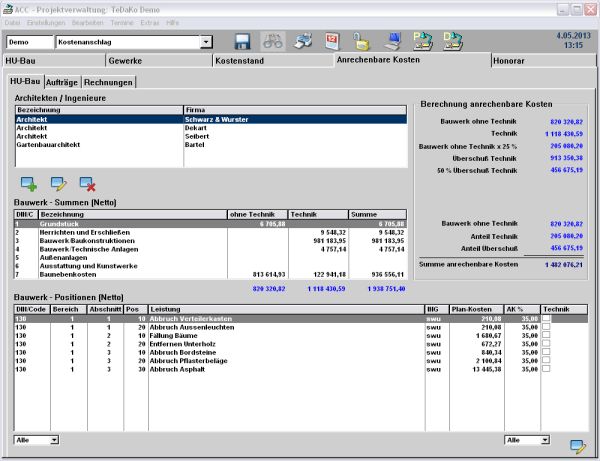Click the padlock icon in toolbar

361,42
